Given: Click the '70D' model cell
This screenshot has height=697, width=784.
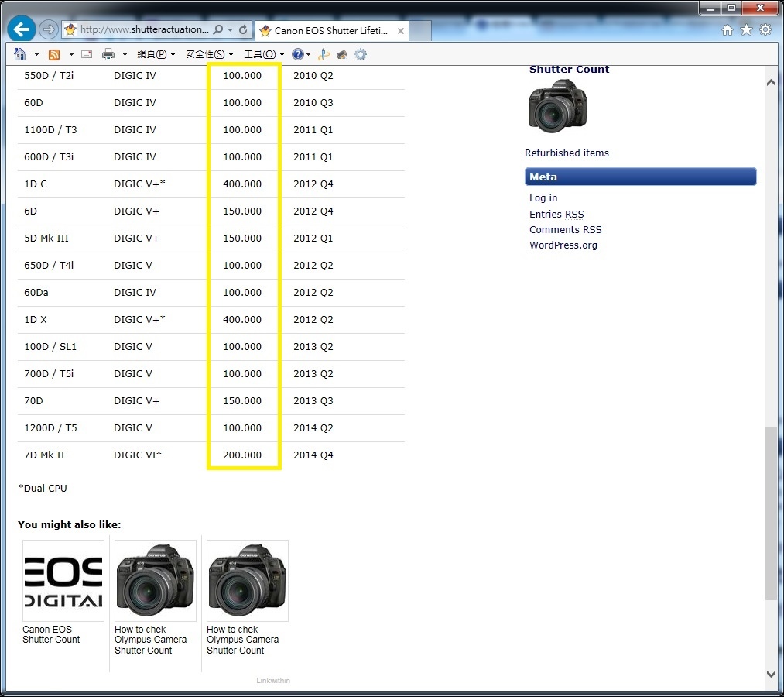Looking at the screenshot, I should coord(33,401).
